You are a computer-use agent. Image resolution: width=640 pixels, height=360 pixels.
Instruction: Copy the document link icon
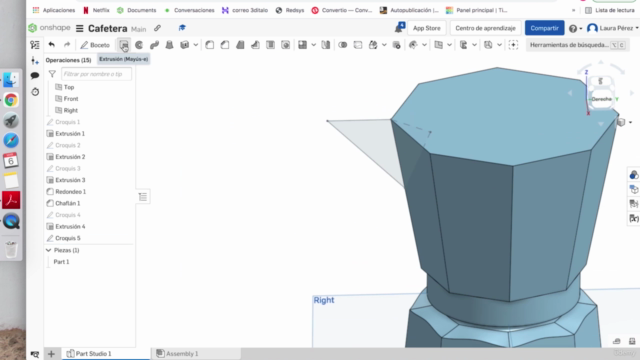point(158,28)
